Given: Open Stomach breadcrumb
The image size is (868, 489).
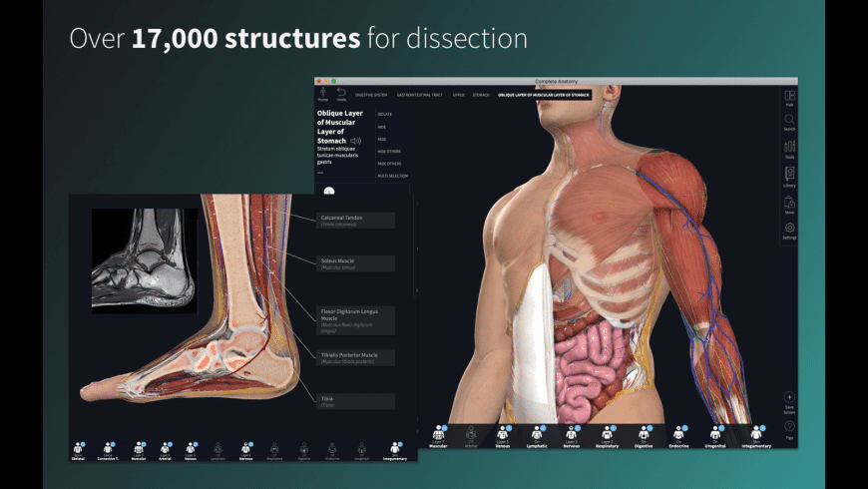Looking at the screenshot, I should click(481, 95).
